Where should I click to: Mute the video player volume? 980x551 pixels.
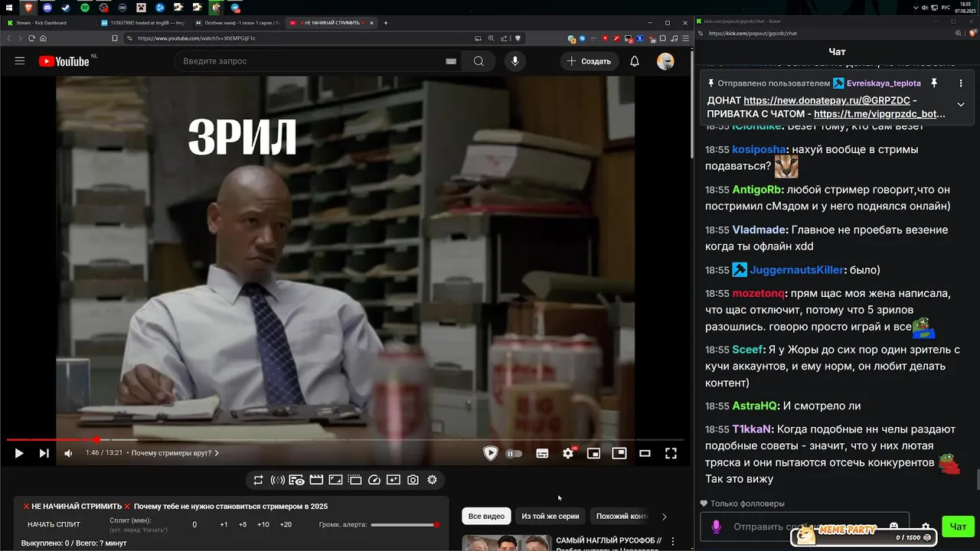(x=68, y=453)
